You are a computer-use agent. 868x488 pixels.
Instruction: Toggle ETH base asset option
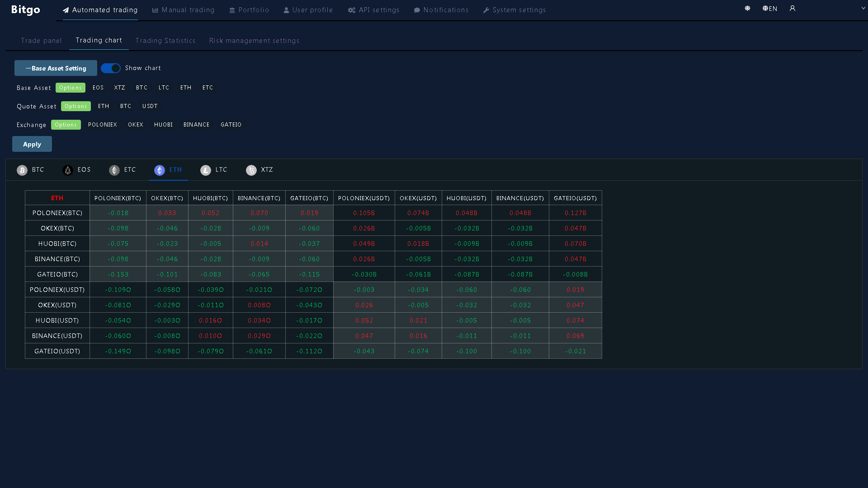click(x=186, y=88)
